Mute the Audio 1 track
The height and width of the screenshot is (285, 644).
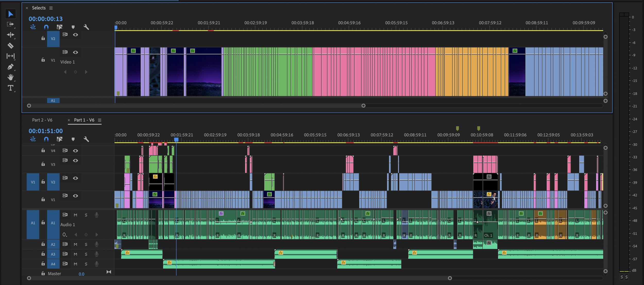click(x=75, y=215)
